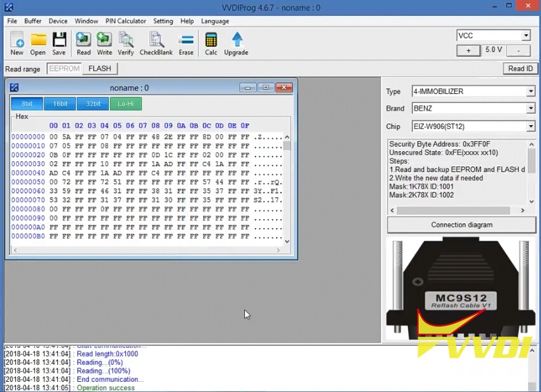Minimize the VVDIProg main window

[495, 6]
